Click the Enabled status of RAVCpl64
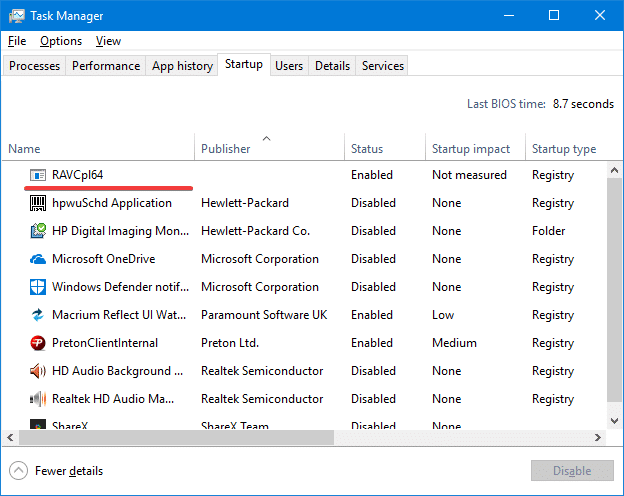The height and width of the screenshot is (496, 624). click(372, 175)
